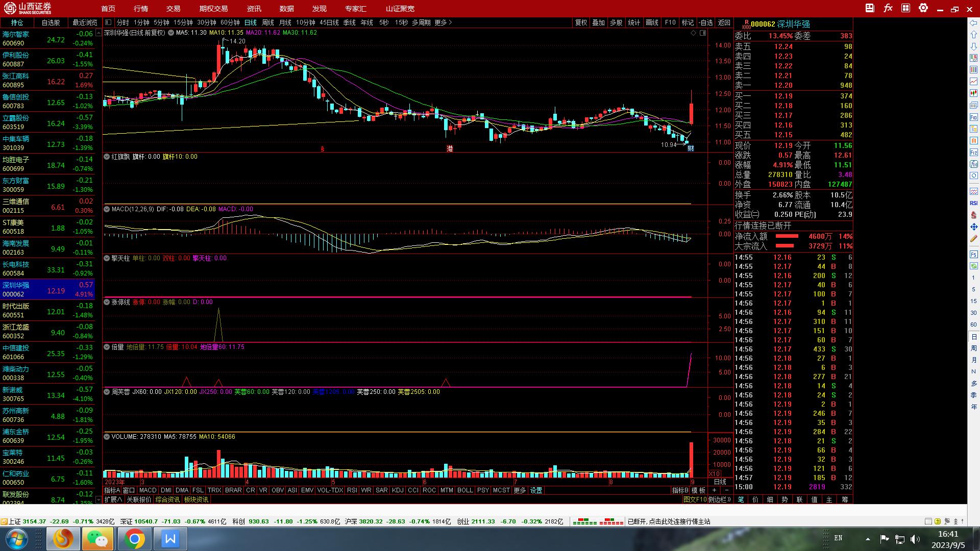
Task: Open settings gear in title bar
Action: (923, 8)
